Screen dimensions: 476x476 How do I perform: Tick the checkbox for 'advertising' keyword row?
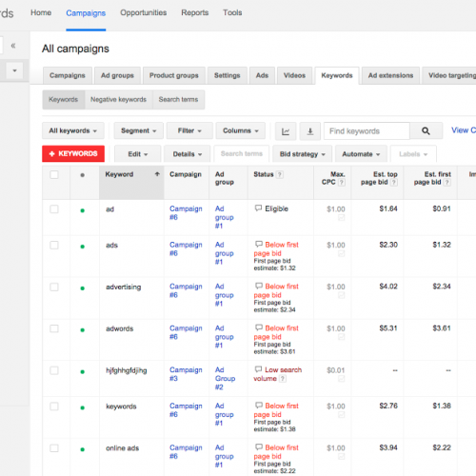(54, 287)
